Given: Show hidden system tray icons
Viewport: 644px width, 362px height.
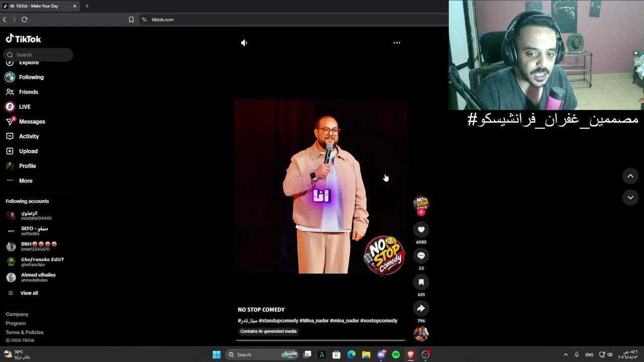Looking at the screenshot, I should (x=566, y=354).
